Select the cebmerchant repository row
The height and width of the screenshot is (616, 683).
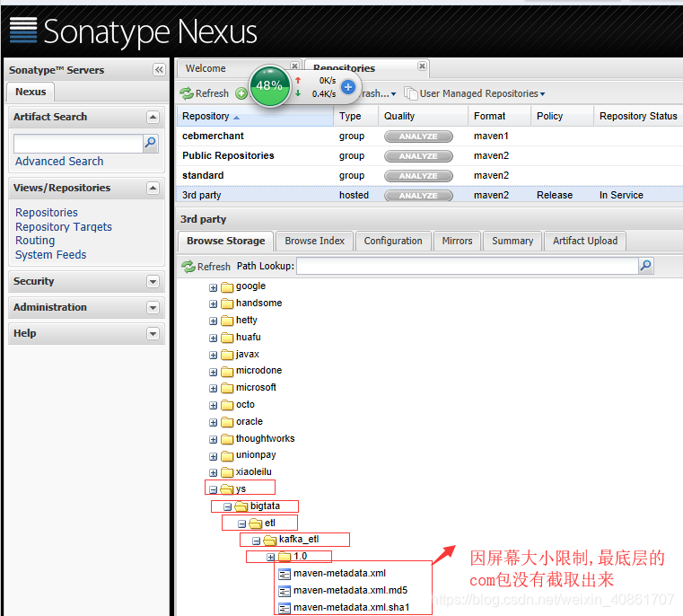coord(429,136)
